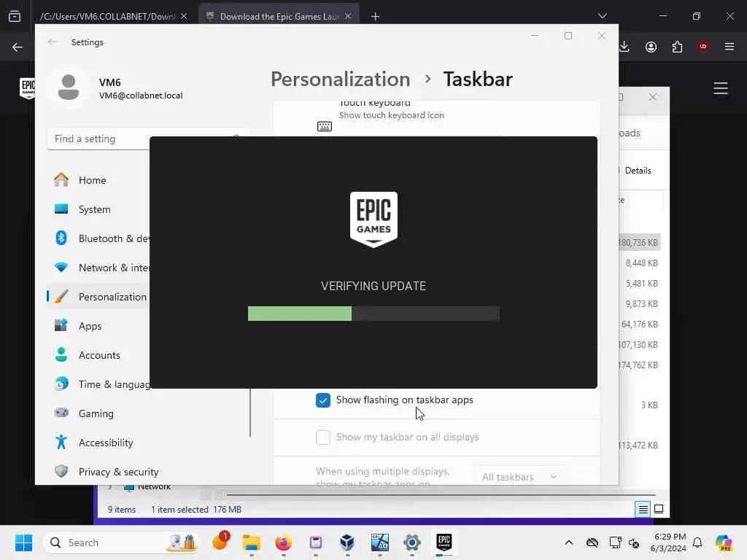Click the touch keyboard icon
The image size is (747, 560).
[x=325, y=126]
